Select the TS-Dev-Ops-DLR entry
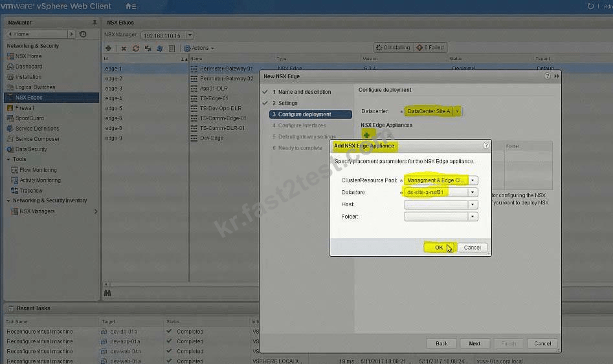This screenshot has height=364, width=613. pos(221,109)
